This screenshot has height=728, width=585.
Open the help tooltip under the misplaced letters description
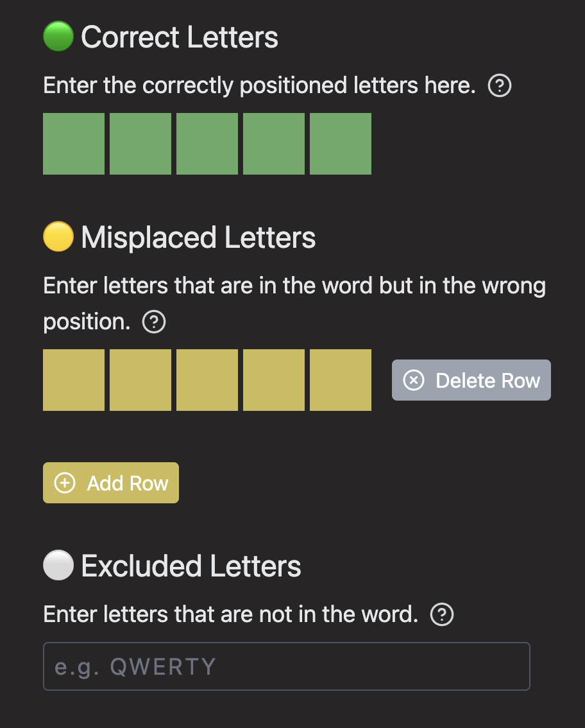153,322
